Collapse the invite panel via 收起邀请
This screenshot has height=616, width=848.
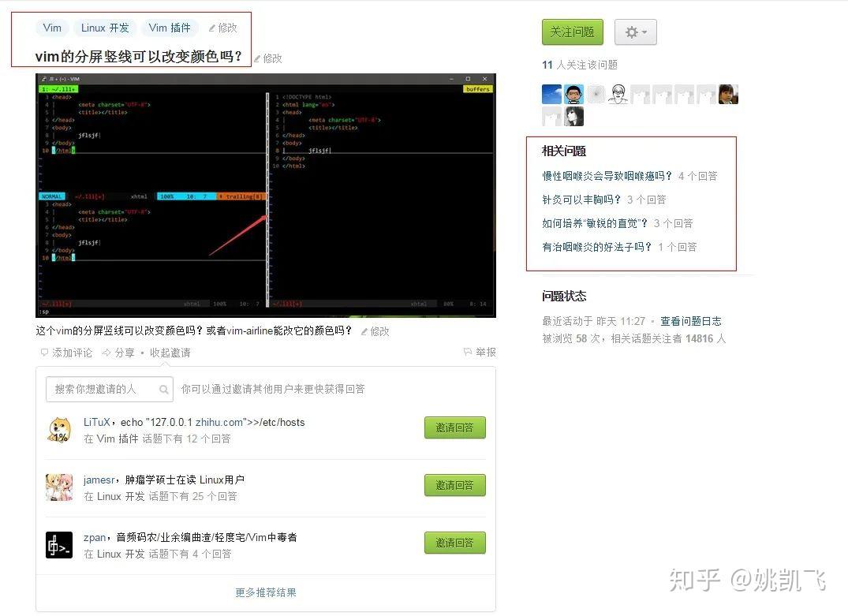170,353
